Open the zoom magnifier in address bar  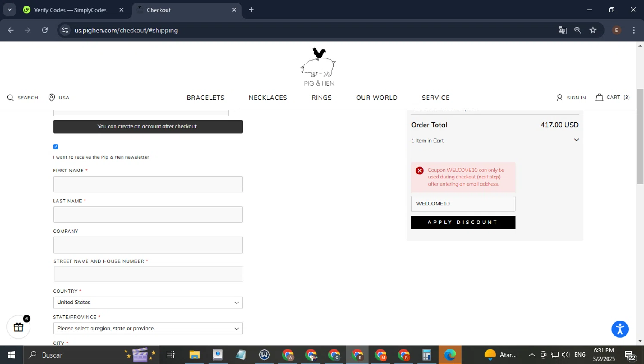(578, 30)
